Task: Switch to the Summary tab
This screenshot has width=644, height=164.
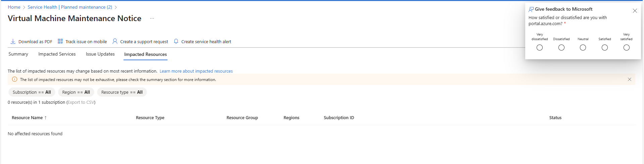Action: pos(18,54)
